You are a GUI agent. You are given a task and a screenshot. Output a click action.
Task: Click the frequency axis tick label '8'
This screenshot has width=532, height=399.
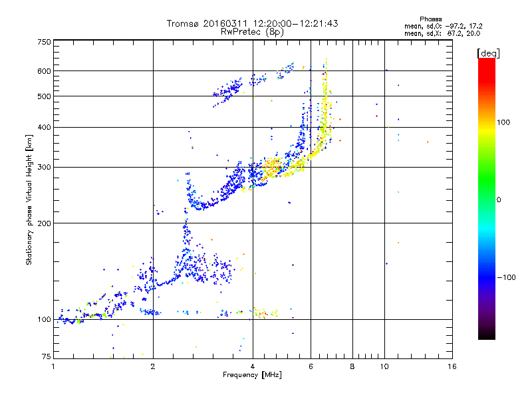tap(352, 366)
